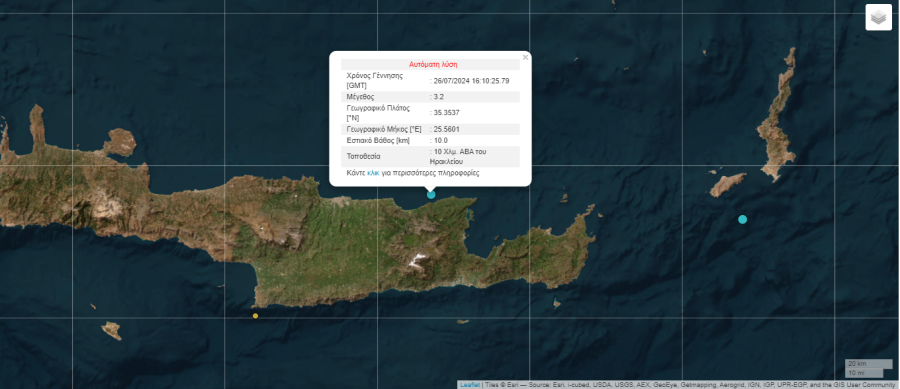Close the earthquake info popup
900x389 pixels.
(x=525, y=57)
